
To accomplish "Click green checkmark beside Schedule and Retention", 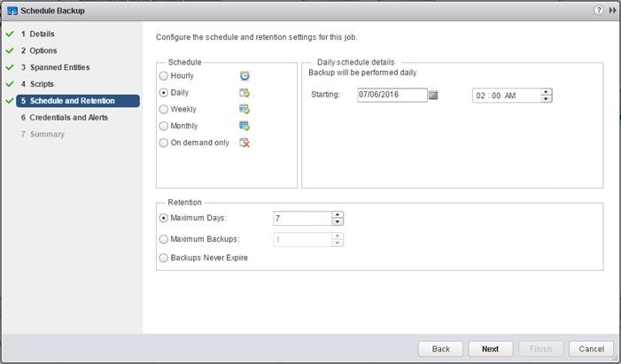I will (x=10, y=101).
